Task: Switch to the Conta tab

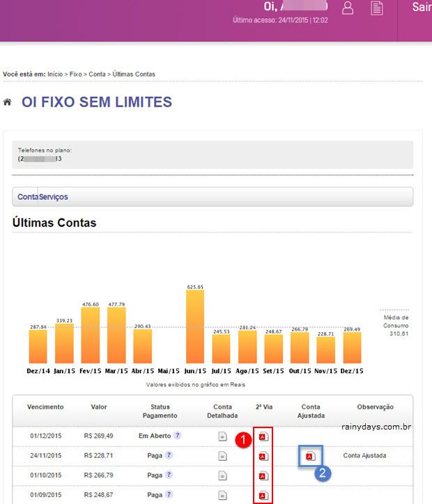Action: 28,197
